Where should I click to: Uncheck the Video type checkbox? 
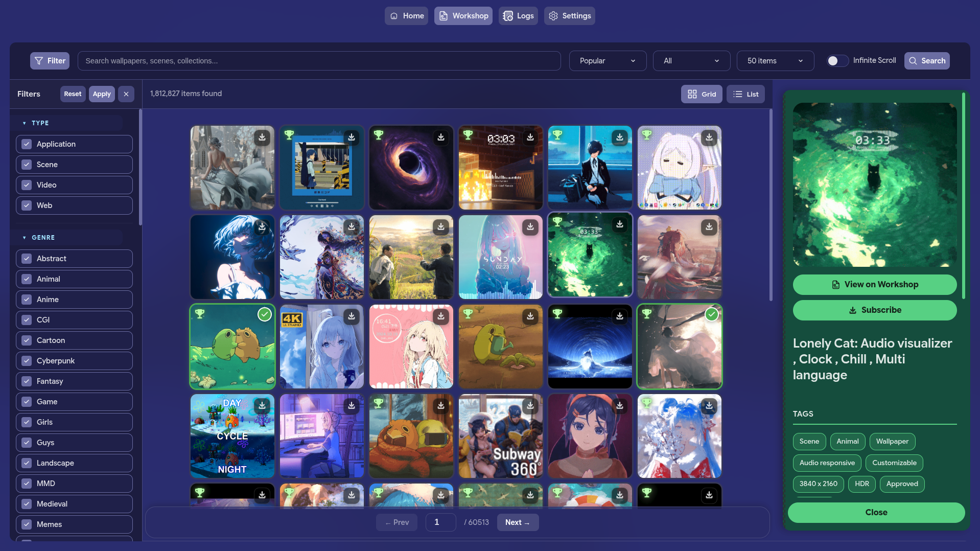point(27,185)
